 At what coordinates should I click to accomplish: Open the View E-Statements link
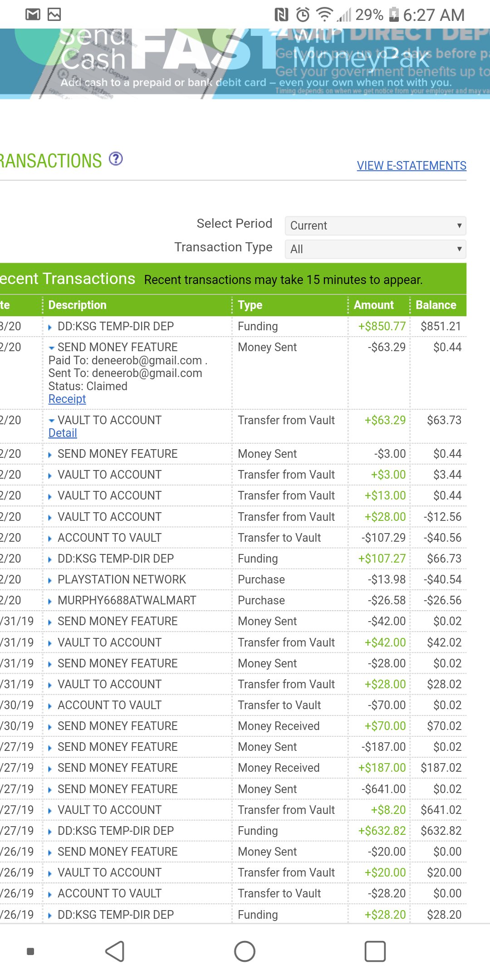[x=411, y=166]
